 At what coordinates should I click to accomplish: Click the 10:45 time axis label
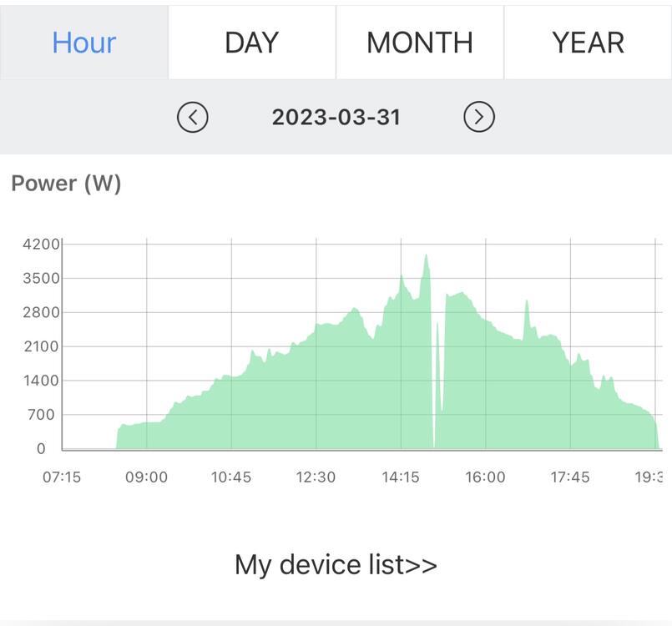(x=231, y=477)
